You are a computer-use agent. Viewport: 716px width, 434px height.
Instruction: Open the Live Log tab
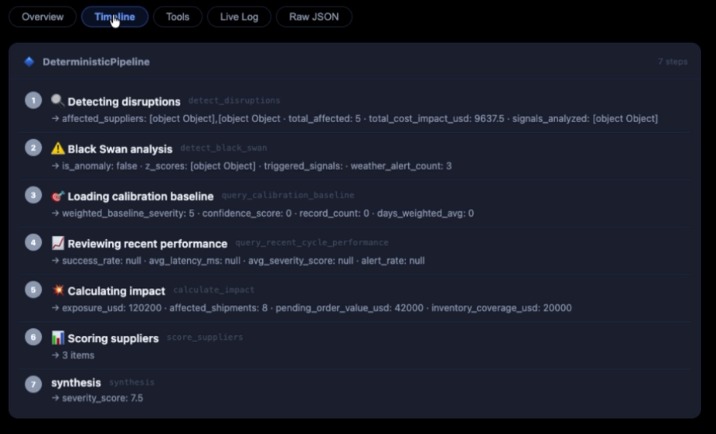(239, 17)
